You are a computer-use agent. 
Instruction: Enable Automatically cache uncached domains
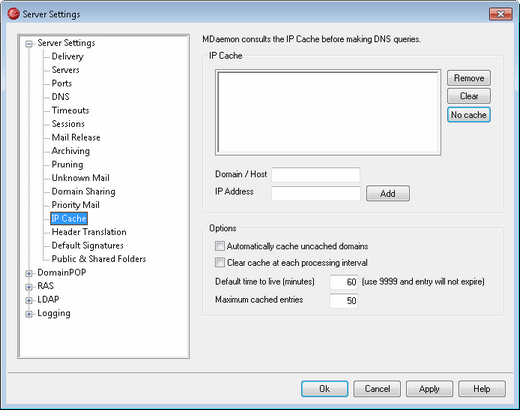220,246
